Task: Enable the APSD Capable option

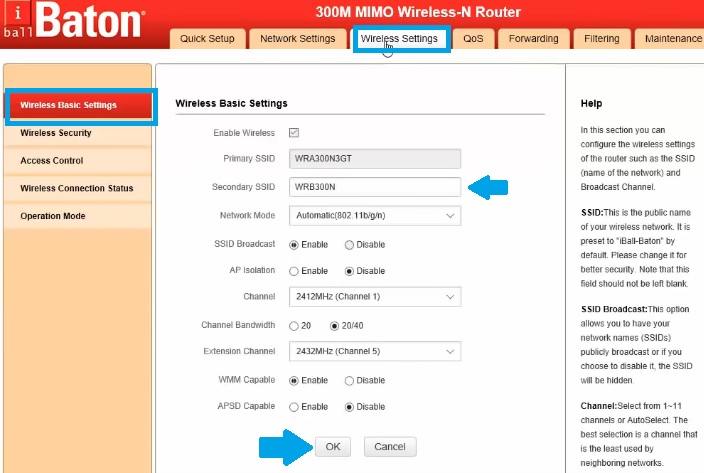Action: click(294, 407)
